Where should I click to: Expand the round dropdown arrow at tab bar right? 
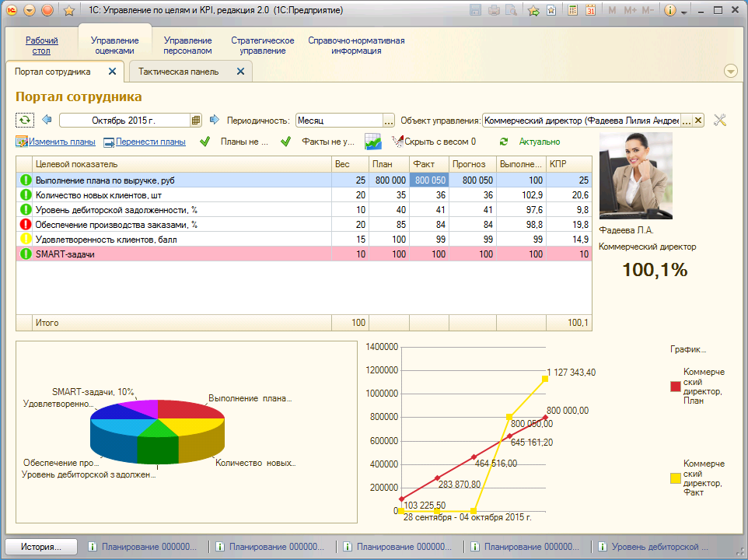tap(730, 72)
